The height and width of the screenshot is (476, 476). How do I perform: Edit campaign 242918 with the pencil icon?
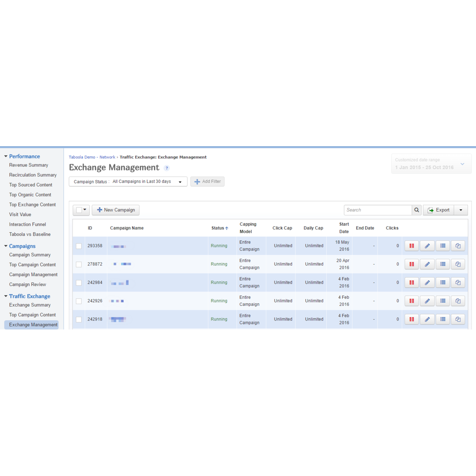coord(427,319)
